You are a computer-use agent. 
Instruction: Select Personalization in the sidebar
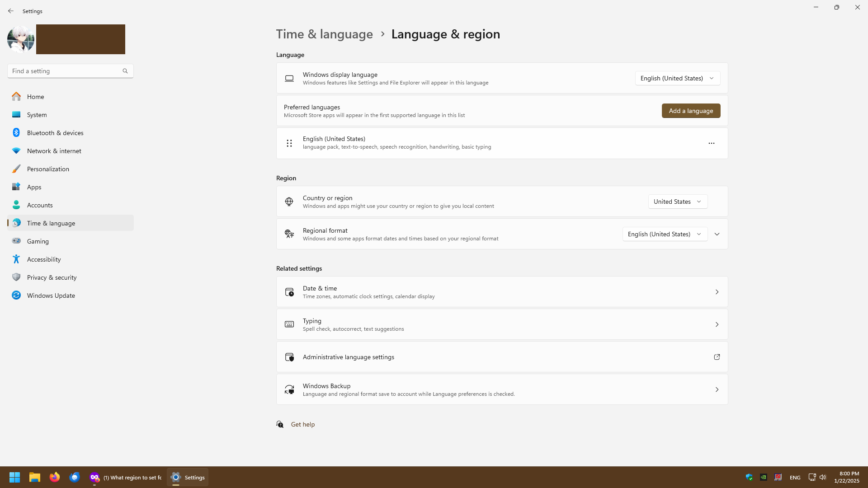pos(71,169)
